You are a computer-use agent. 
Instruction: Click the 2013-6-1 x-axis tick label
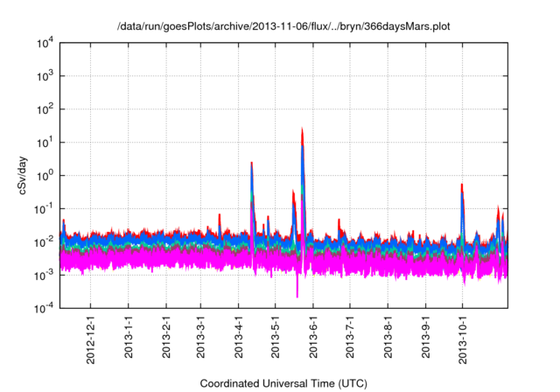[x=313, y=337]
